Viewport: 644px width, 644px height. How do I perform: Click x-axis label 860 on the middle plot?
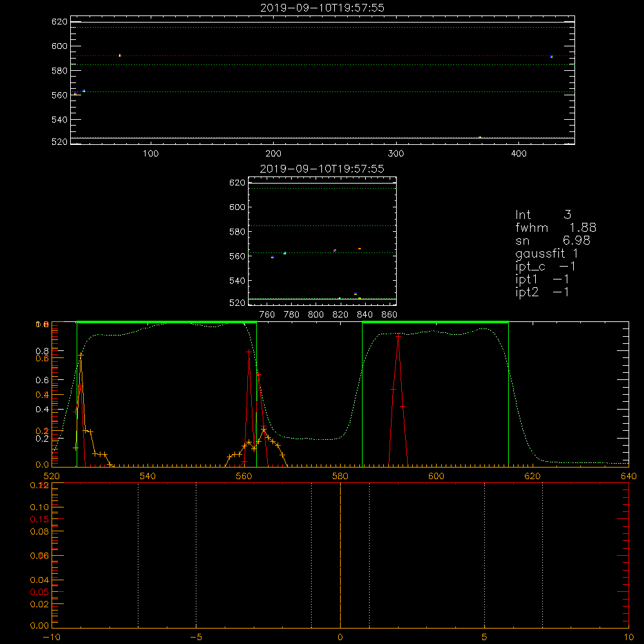click(390, 315)
